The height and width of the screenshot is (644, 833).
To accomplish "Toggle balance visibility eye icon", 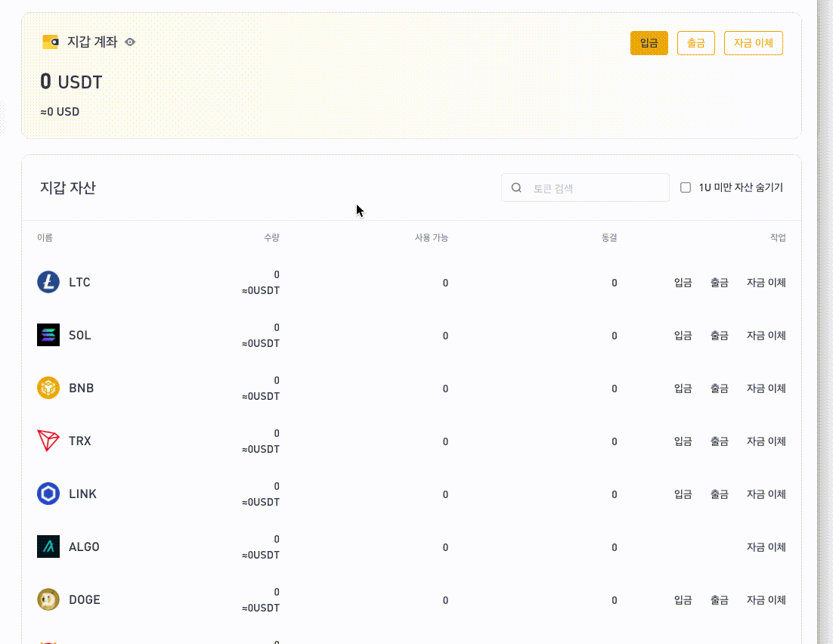I will point(130,42).
